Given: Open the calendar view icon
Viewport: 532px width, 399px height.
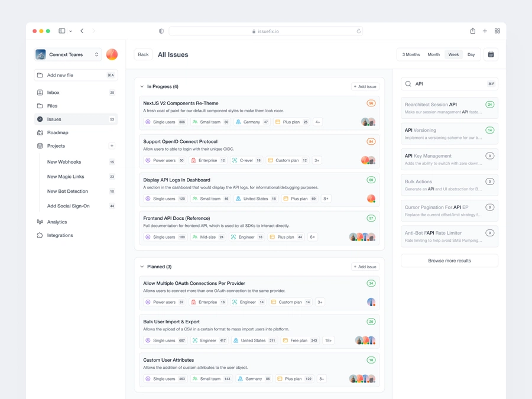Looking at the screenshot, I should point(491,54).
